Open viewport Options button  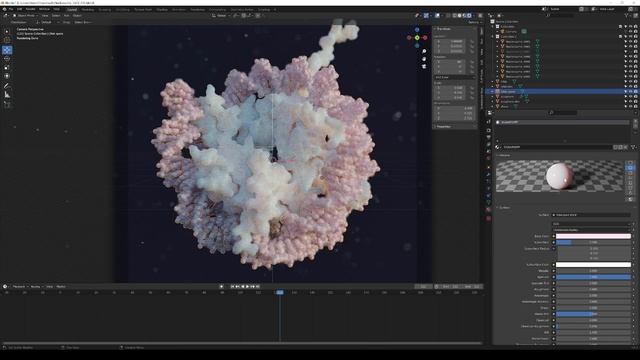pos(475,22)
